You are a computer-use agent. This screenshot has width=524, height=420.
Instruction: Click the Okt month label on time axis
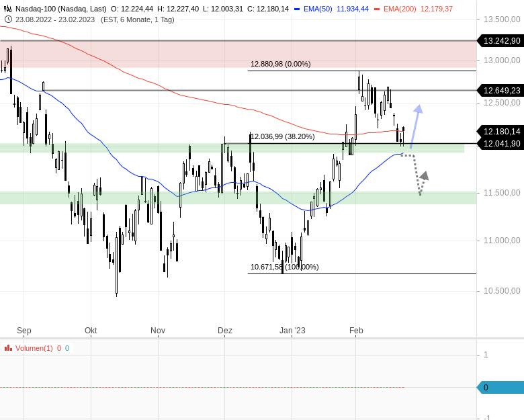point(91,331)
